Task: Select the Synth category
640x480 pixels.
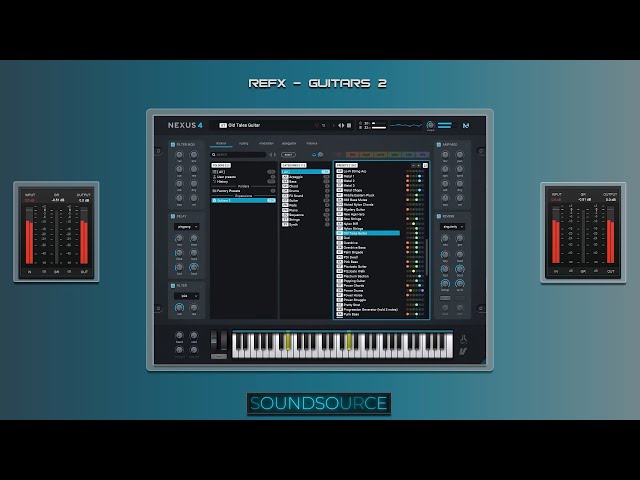Action: pos(306,224)
